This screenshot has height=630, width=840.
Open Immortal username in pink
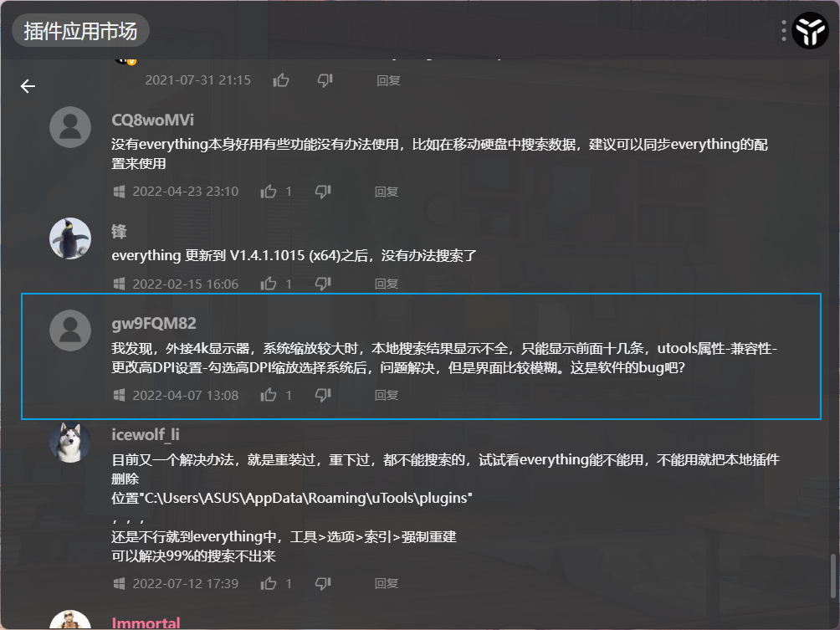(x=146, y=623)
